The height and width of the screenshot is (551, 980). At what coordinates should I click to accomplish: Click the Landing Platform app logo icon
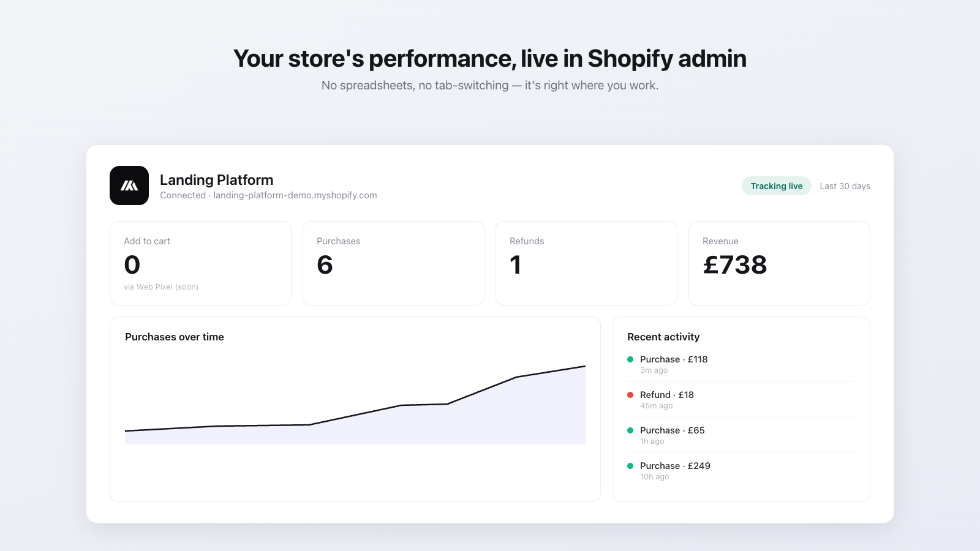pyautogui.click(x=129, y=186)
